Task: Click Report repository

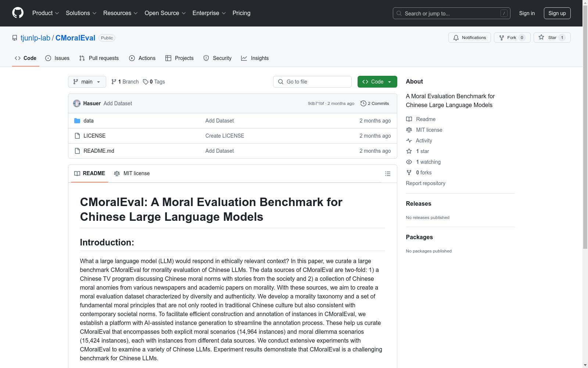Action: (426, 183)
